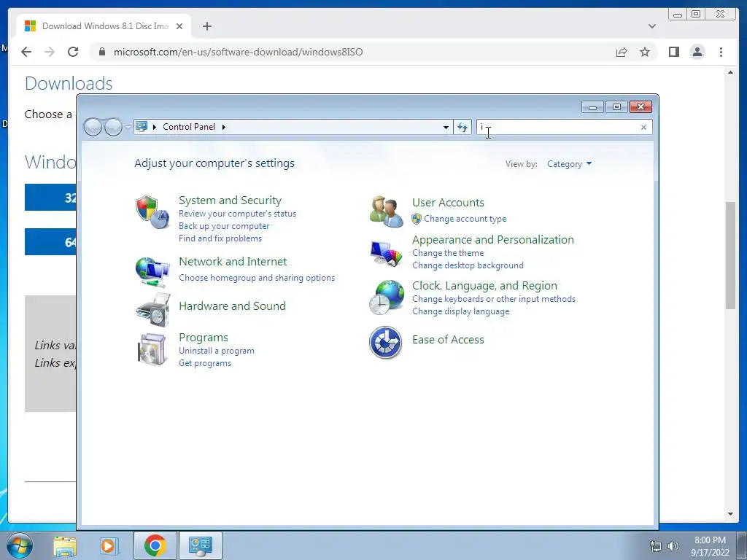Viewport: 747px width, 560px height.
Task: Click the clock showing 8:00 PM
Action: 710,540
